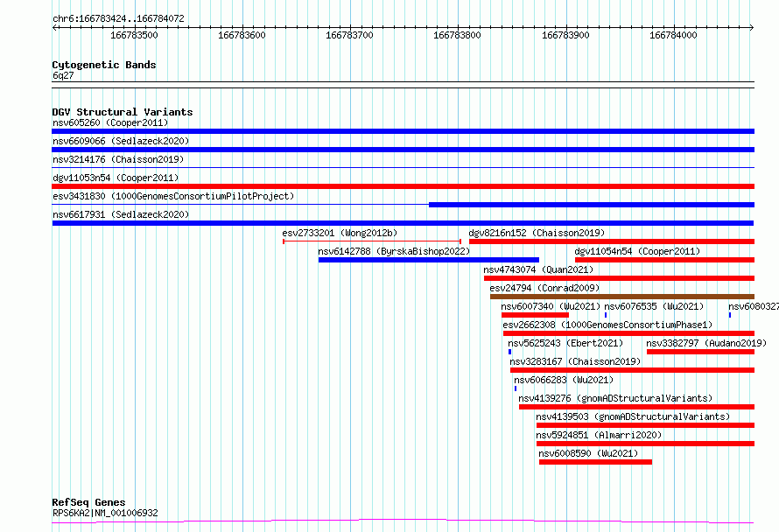Open nsv3382797 (Audano2019) label
Screen dimensions: 779x532
point(706,343)
